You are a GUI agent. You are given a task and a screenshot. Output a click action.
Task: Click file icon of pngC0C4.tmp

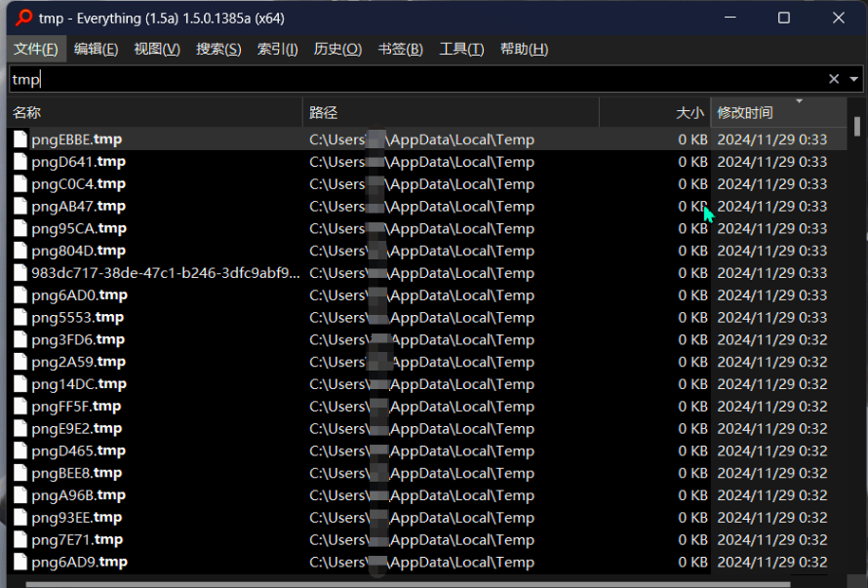pos(20,183)
